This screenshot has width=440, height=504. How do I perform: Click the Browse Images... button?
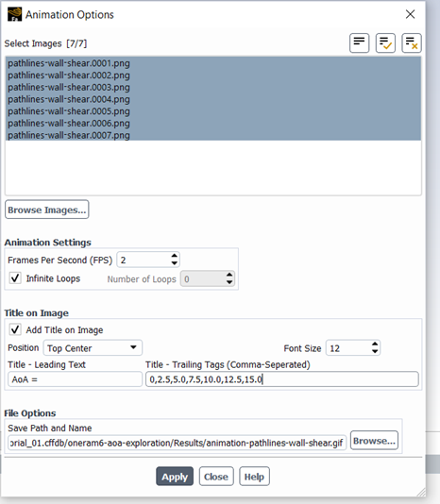tap(47, 210)
